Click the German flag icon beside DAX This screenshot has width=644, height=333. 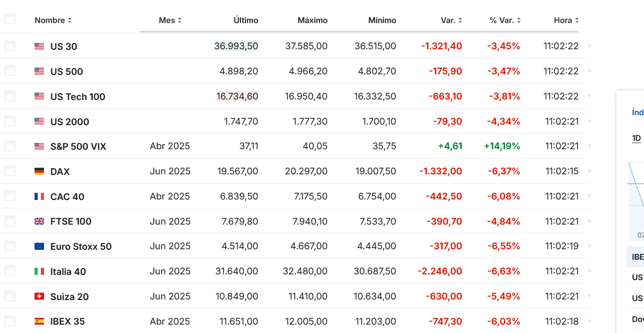coord(39,171)
